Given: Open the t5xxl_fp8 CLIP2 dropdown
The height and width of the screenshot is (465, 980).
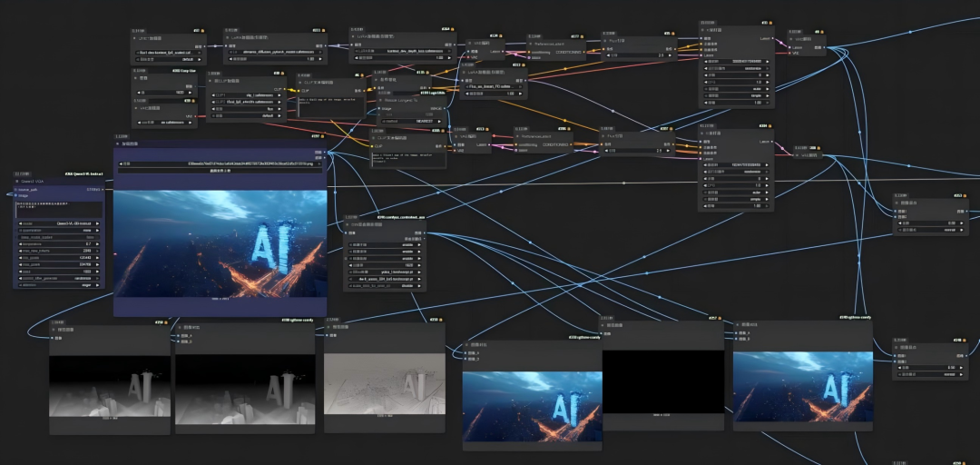Looking at the screenshot, I should [x=246, y=102].
